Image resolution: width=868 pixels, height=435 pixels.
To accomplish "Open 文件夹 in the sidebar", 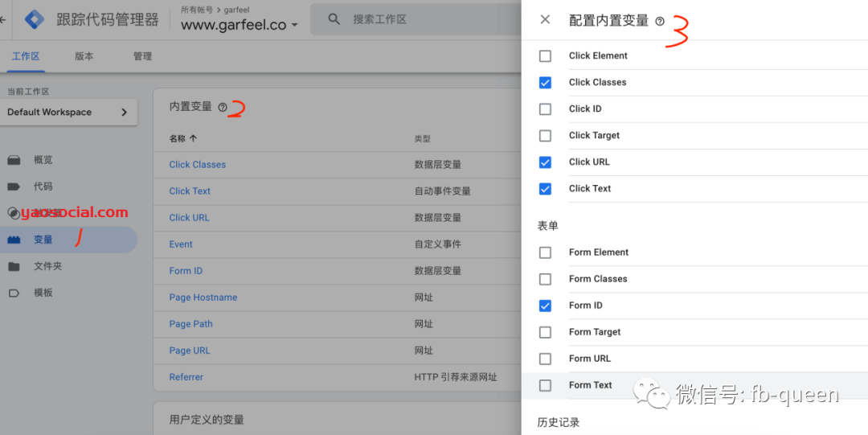I will coord(47,266).
